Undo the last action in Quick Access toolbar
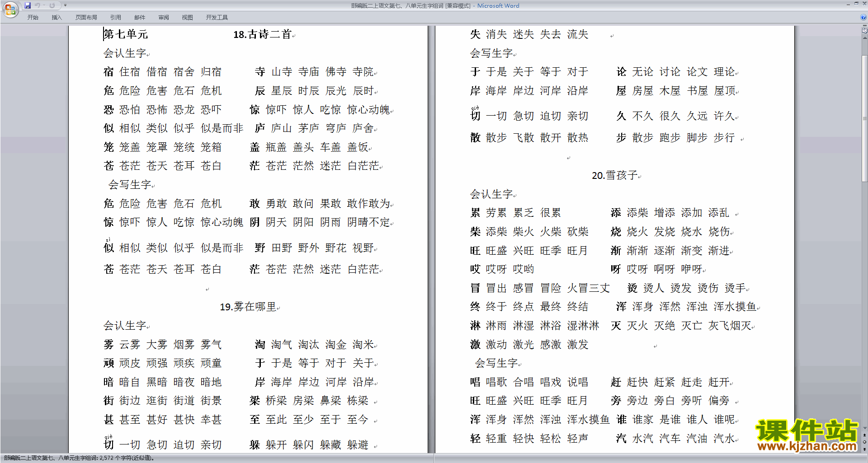Viewport: 868px width, 463px height. tap(38, 5)
